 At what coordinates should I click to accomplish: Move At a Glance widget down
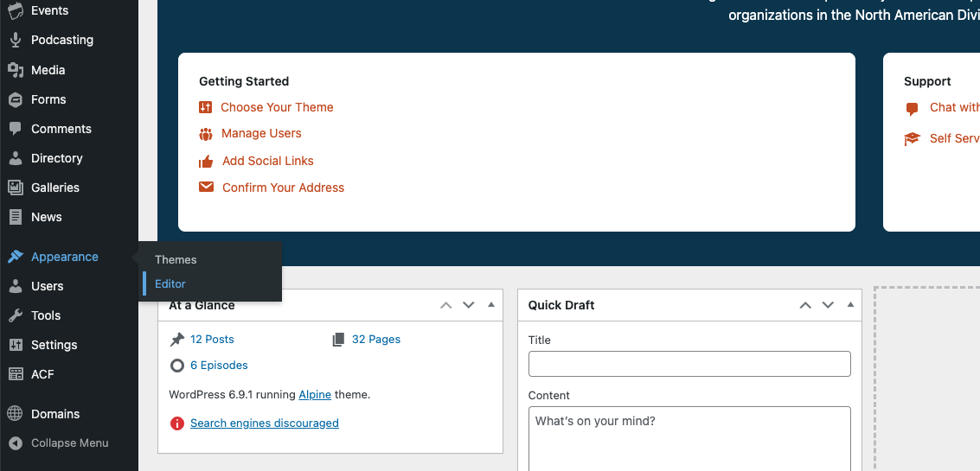click(x=468, y=305)
